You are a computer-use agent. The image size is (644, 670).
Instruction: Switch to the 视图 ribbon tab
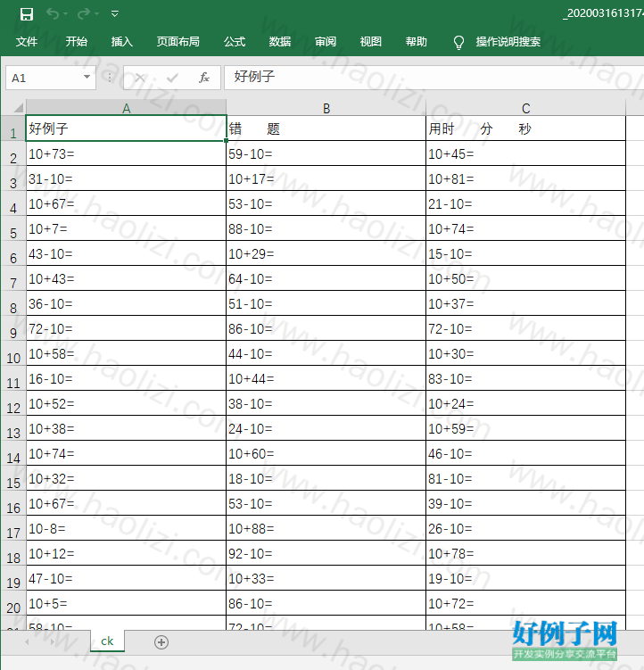pyautogui.click(x=370, y=41)
